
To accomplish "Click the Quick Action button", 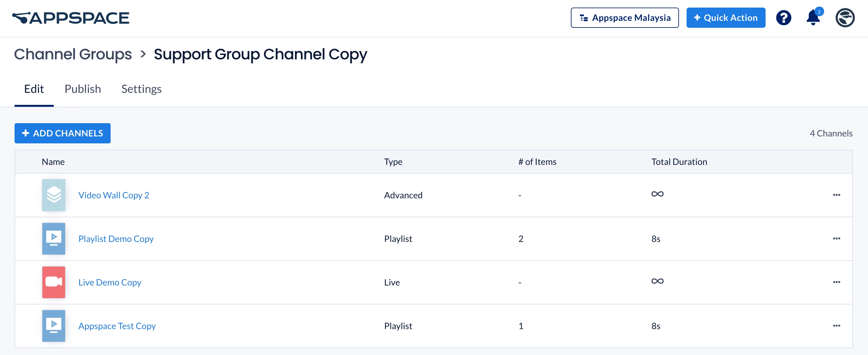I will (725, 18).
